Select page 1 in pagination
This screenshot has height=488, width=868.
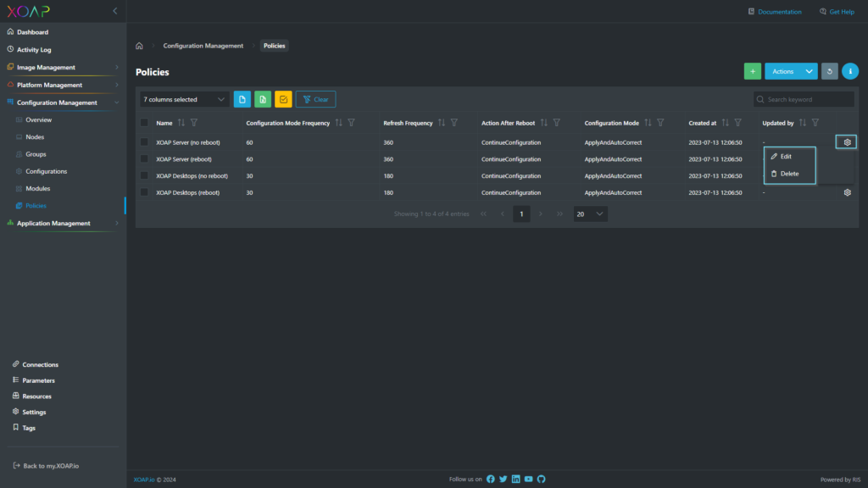[x=521, y=214]
